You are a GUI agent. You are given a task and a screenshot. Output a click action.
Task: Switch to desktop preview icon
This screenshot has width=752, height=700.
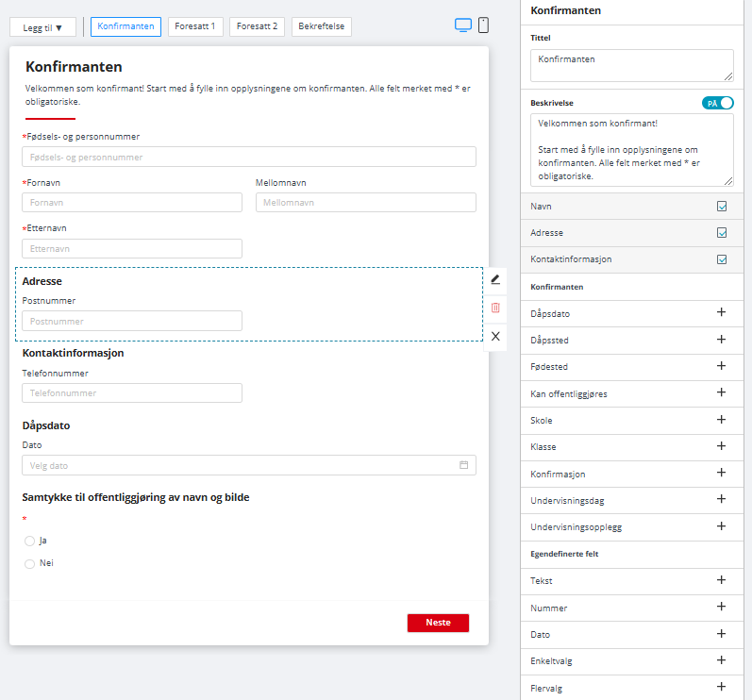[x=462, y=25]
